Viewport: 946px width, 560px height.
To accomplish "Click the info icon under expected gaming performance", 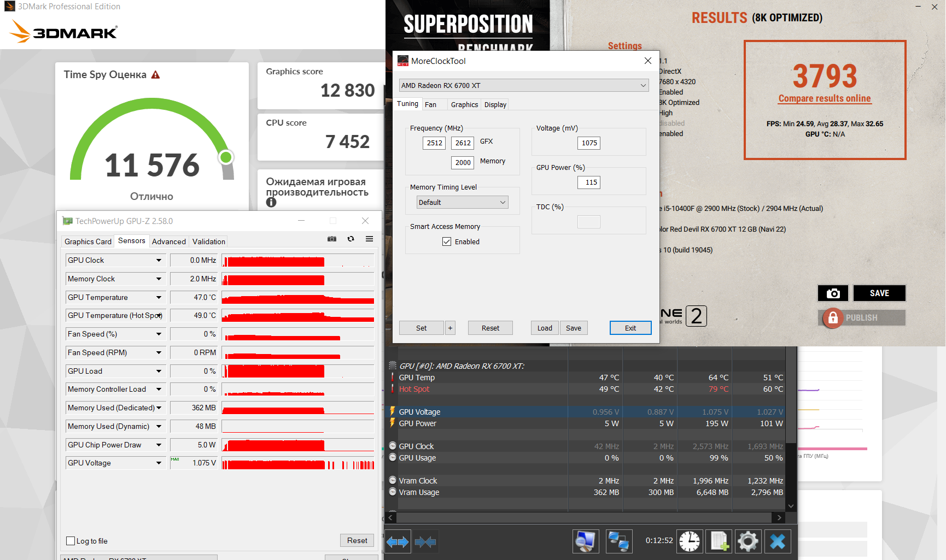I will tap(271, 202).
